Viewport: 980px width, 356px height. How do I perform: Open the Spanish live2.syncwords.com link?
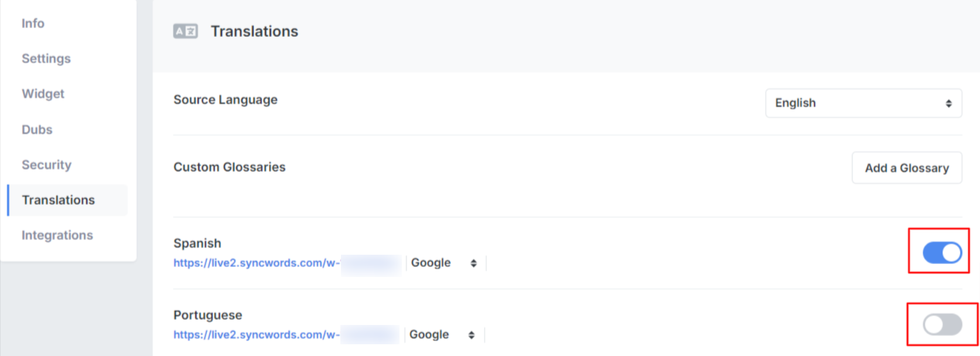(257, 263)
